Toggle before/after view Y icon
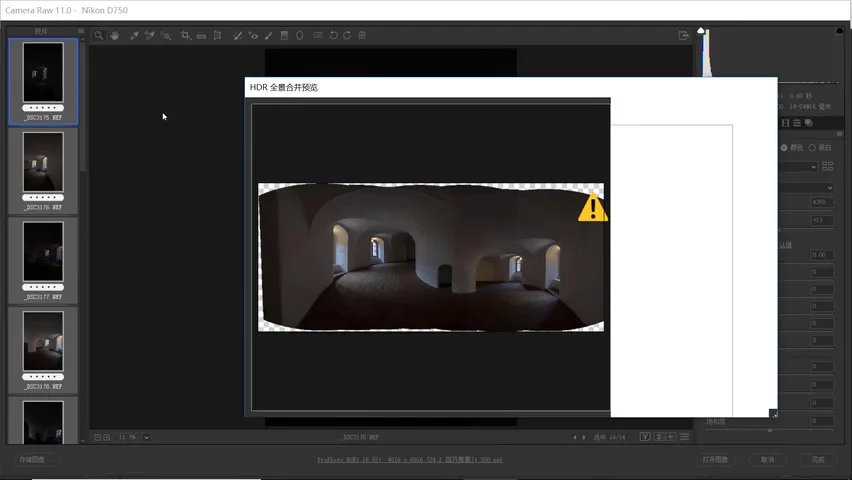This screenshot has width=852, height=480. pos(645,437)
